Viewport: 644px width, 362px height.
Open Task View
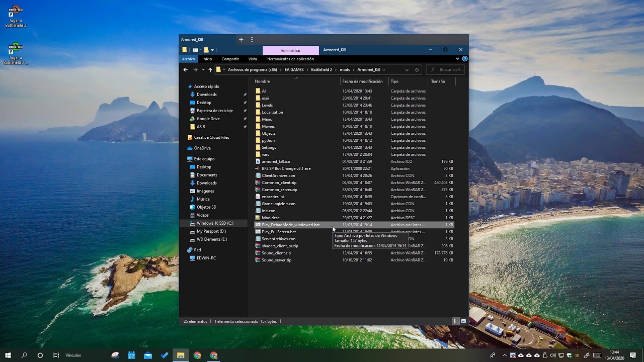click(56, 355)
